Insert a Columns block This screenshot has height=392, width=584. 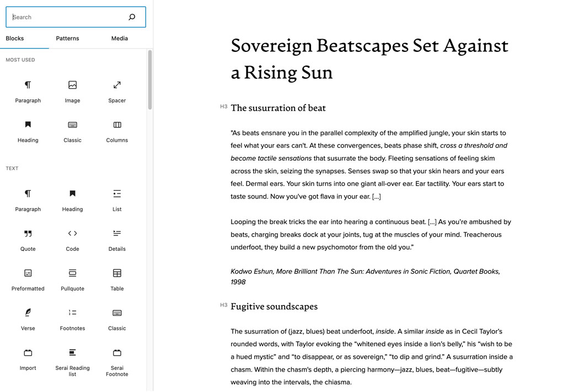[117, 131]
